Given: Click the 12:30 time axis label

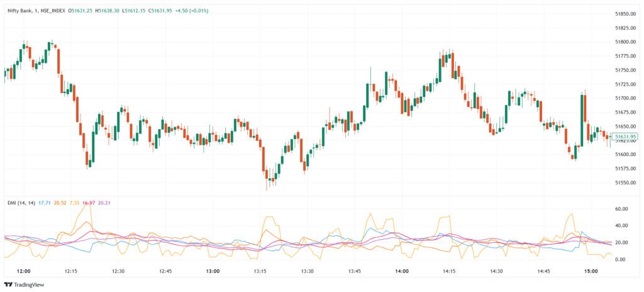Looking at the screenshot, I should tap(118, 271).
